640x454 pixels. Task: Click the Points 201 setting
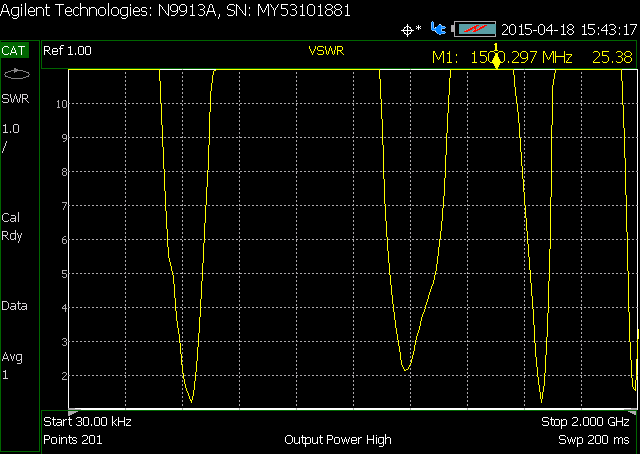point(74,440)
